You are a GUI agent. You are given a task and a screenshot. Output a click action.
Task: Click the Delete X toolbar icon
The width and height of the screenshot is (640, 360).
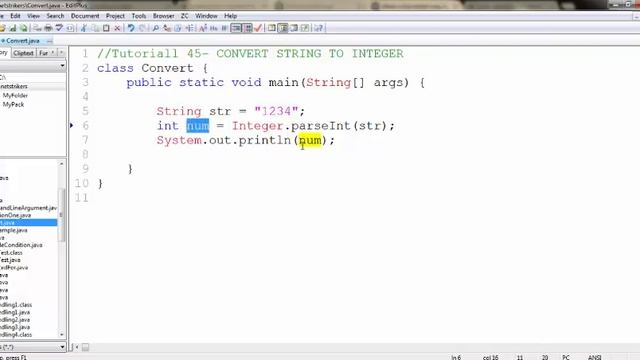tap(118, 28)
